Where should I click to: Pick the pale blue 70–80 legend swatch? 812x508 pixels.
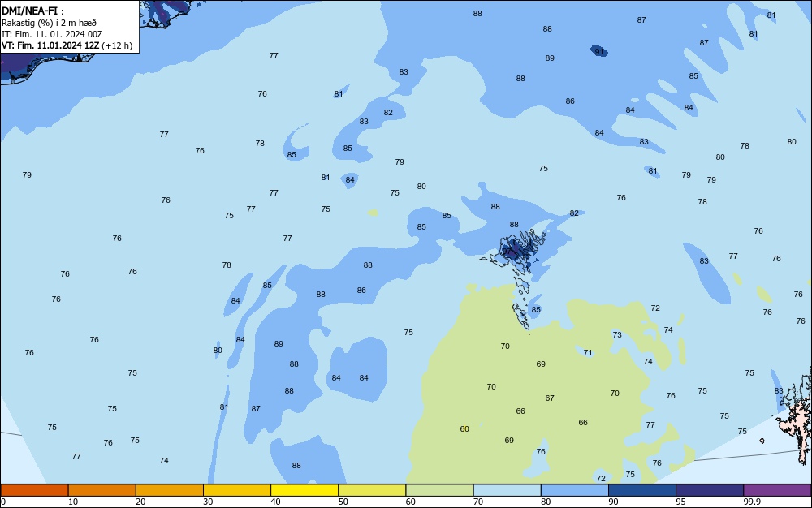(x=507, y=490)
